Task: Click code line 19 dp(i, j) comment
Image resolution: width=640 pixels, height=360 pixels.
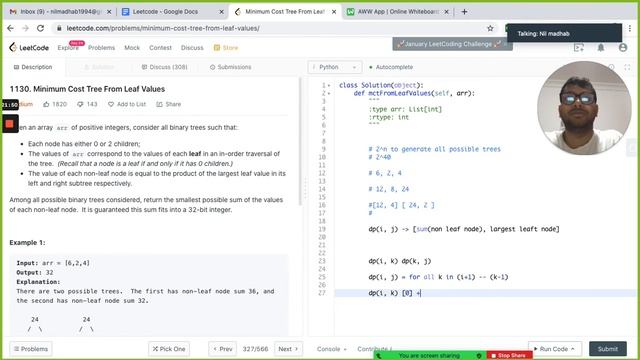Action: pos(464,229)
